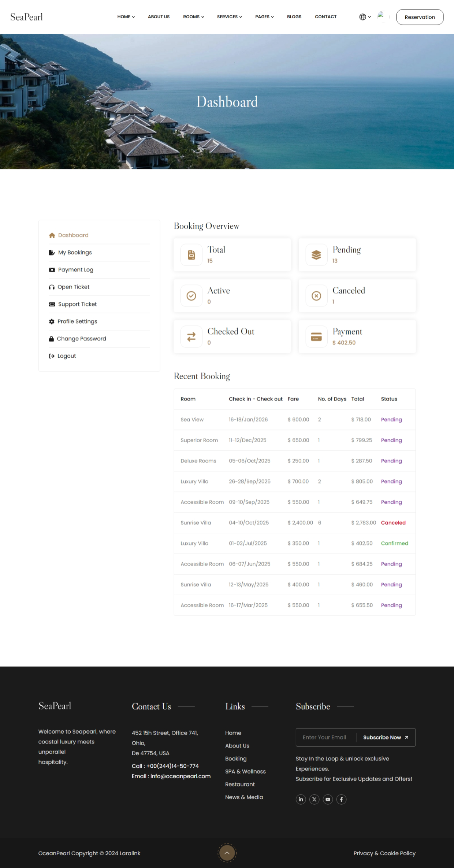Open the X (Twitter) social icon
The image size is (454, 868).
pos(314,799)
